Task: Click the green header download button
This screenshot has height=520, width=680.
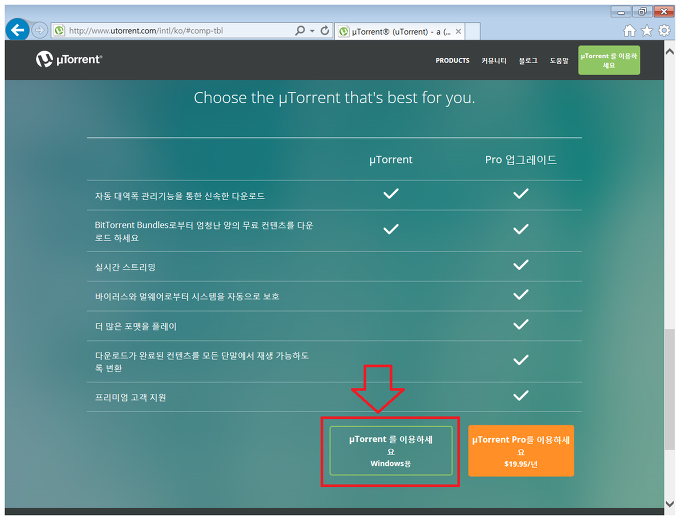Action: tap(609, 60)
